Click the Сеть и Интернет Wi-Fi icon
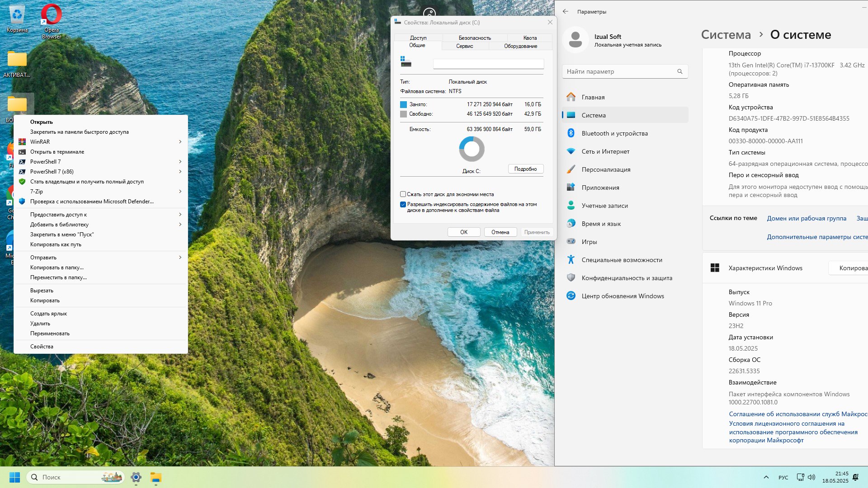Viewport: 868px width, 488px height. click(571, 151)
